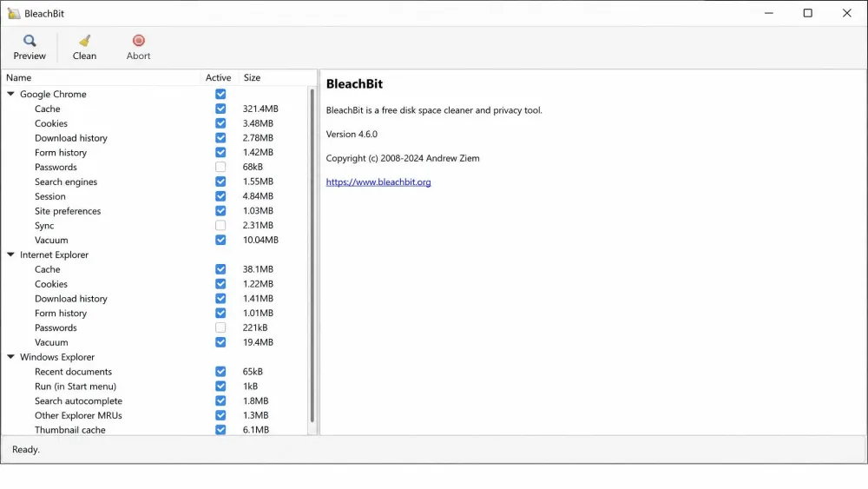Click the BleachBit app icon in title bar

coord(14,13)
